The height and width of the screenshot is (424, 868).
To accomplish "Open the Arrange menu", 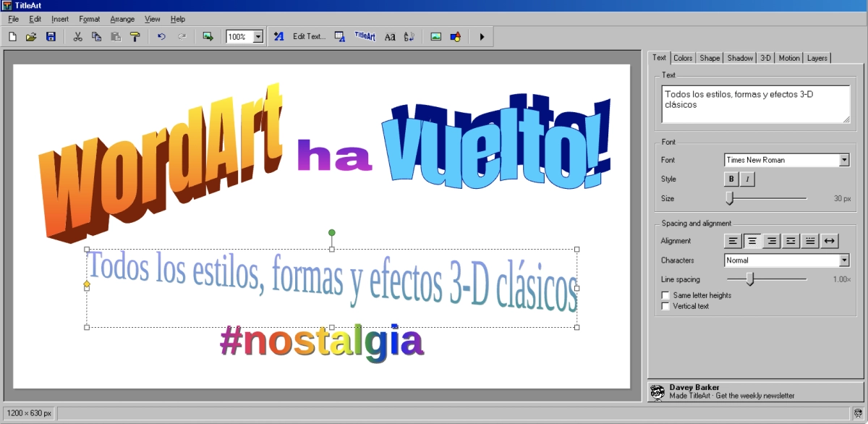I will coord(122,19).
